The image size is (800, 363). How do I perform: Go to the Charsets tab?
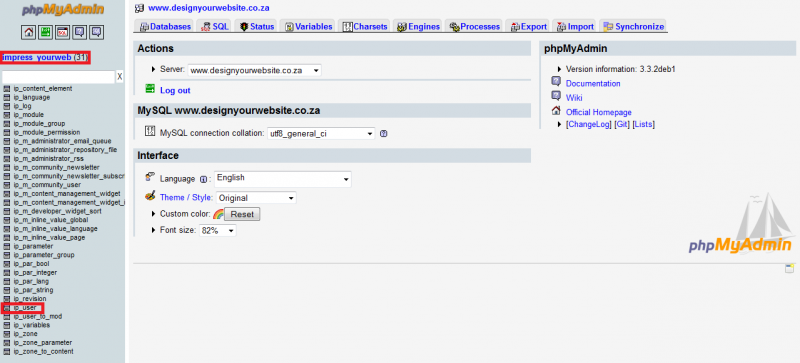[x=365, y=27]
